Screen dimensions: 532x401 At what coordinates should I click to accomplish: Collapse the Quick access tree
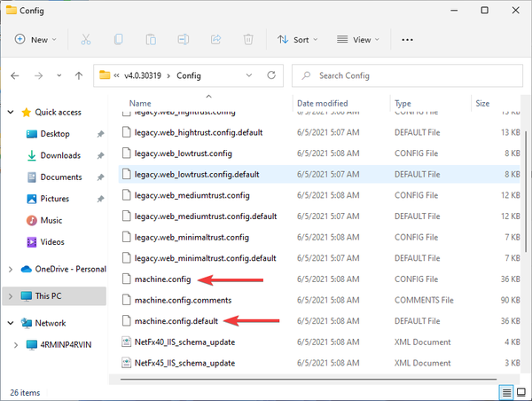tap(11, 112)
